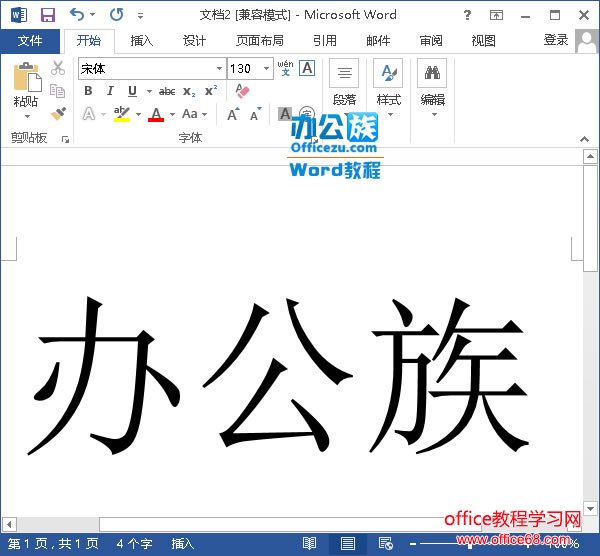600x556 pixels.
Task: Open highlight color dropdown arrow
Action: point(139,114)
